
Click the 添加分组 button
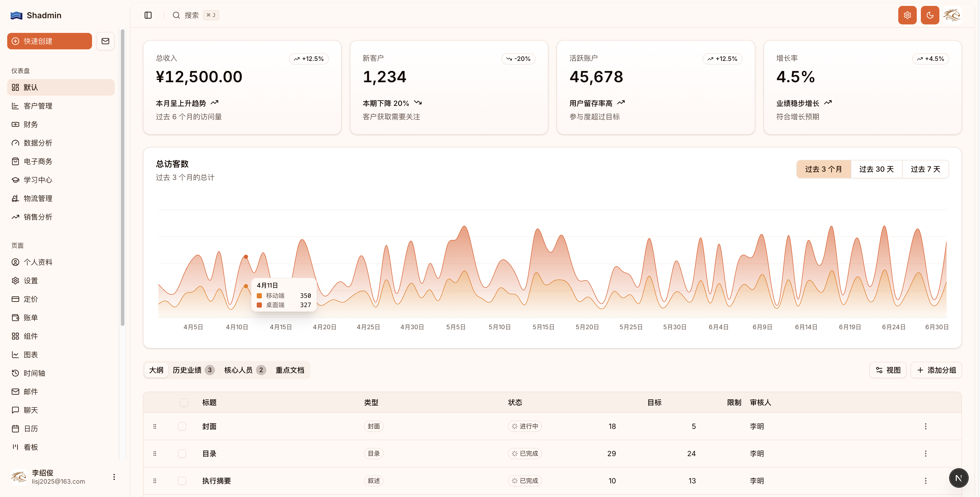point(936,370)
